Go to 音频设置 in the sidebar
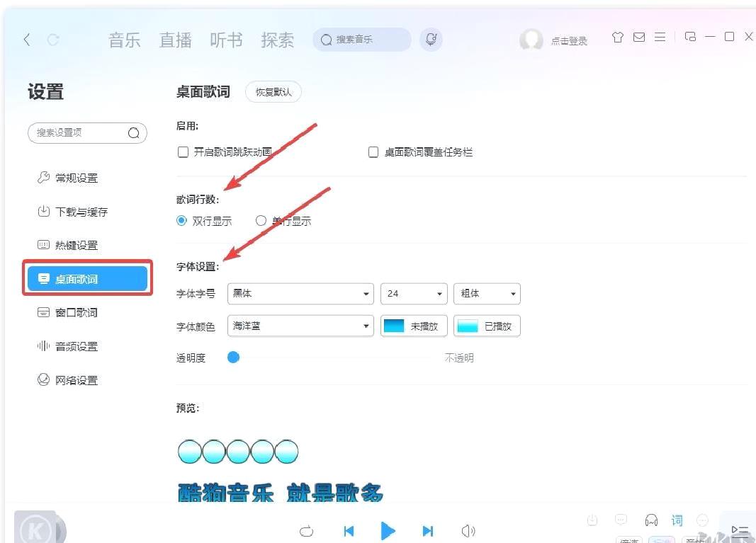The width and height of the screenshot is (756, 543). (67, 346)
